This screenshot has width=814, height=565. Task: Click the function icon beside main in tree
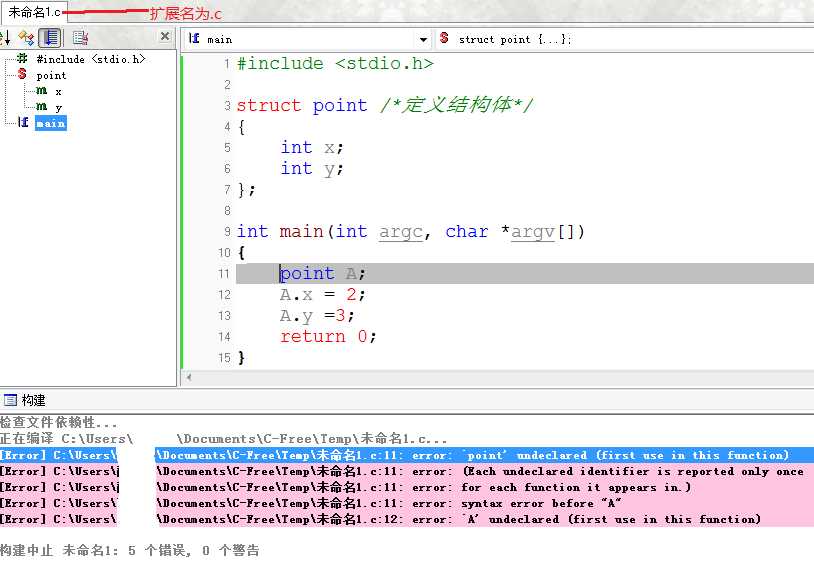23,122
